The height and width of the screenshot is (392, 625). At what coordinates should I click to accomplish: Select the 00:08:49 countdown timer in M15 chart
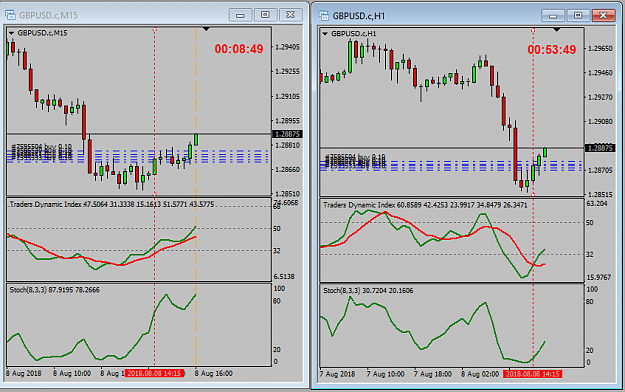coord(239,49)
